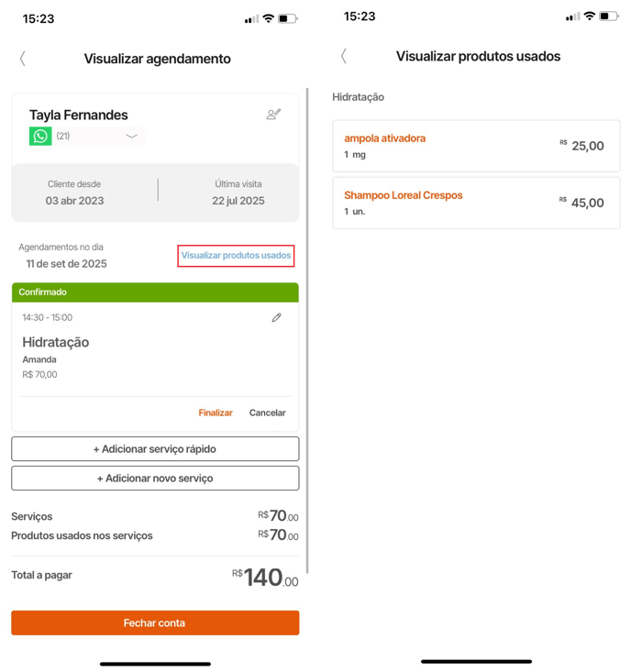631x672 pixels.
Task: Select the Shampoo Loreal Crespos product card
Action: coord(476,204)
